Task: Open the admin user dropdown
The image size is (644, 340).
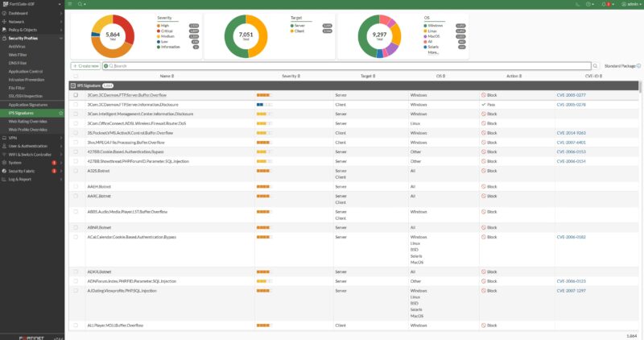Action: (x=632, y=4)
